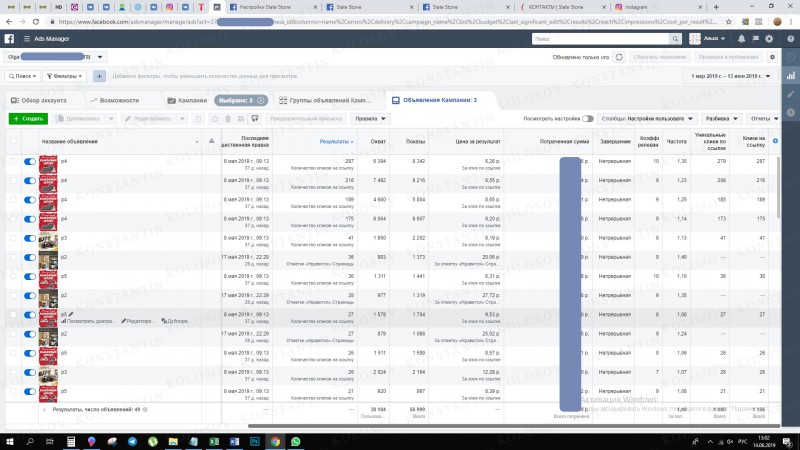Click the vertical scrollbar beside the table

[778, 187]
